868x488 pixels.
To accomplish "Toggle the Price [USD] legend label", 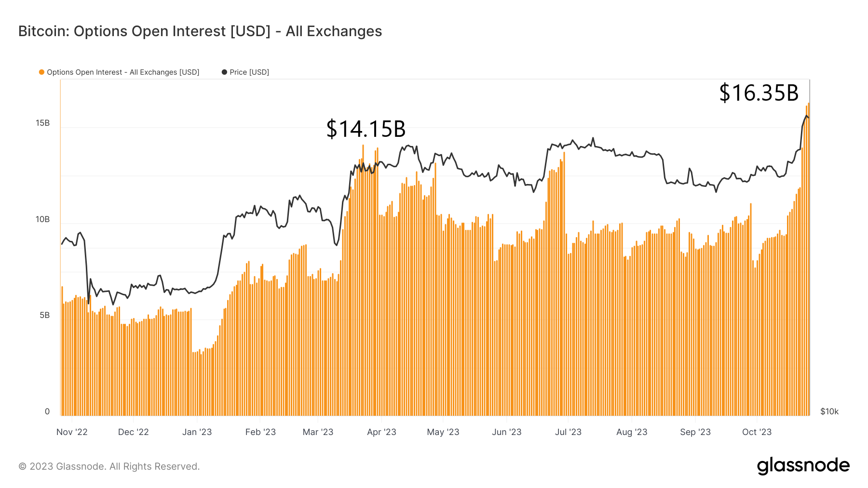I will 249,72.
